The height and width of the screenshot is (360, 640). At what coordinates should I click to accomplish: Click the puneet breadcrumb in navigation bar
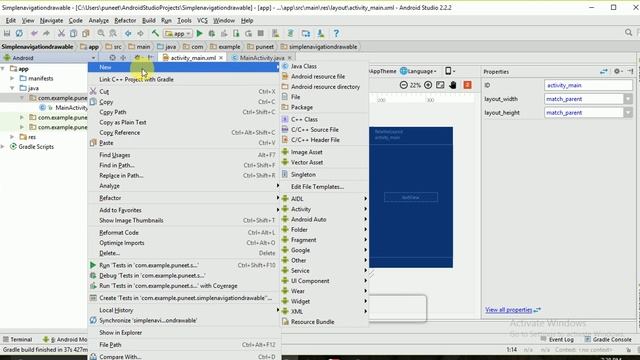(260, 47)
